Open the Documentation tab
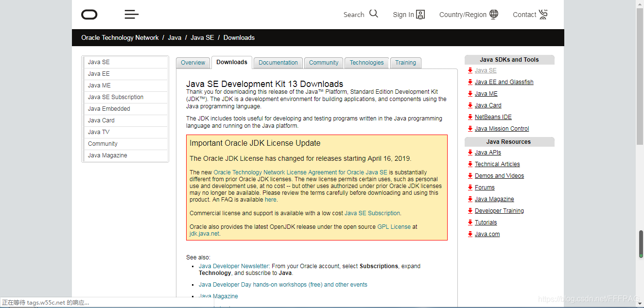The image size is (644, 308). pyautogui.click(x=278, y=63)
